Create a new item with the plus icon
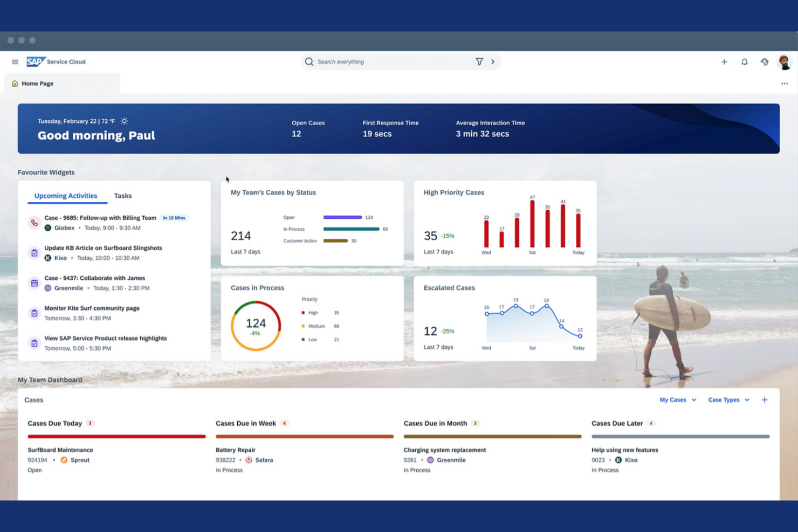Viewport: 798px width, 532px height. pos(725,61)
